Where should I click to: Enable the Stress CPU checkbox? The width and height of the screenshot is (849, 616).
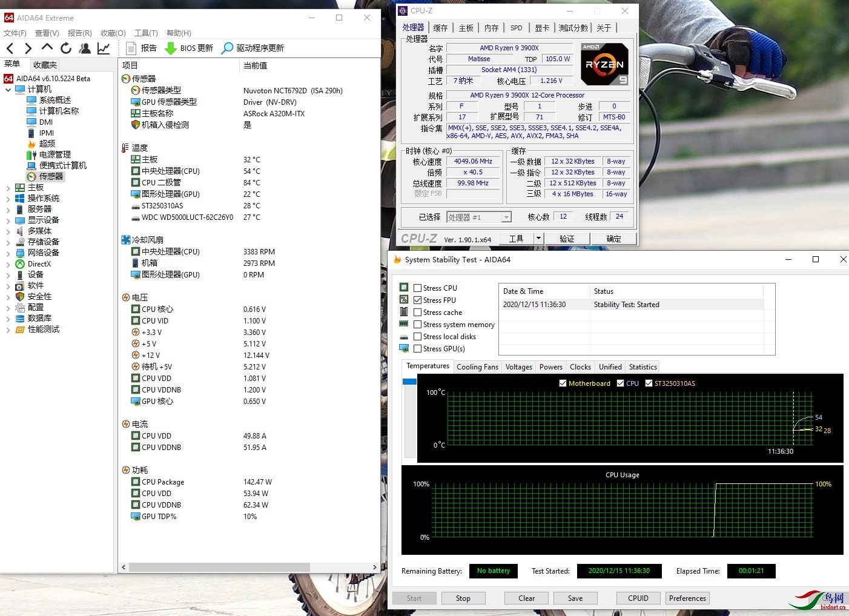(x=418, y=287)
